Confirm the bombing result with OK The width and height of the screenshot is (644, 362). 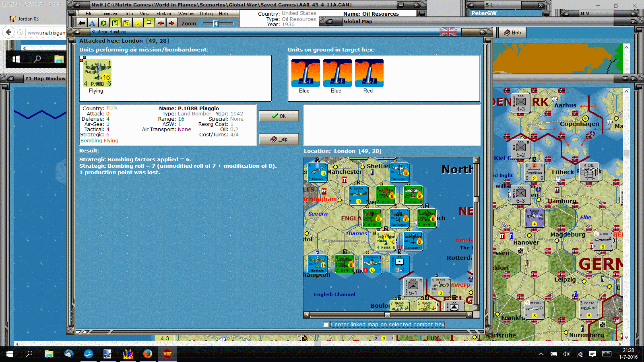click(279, 116)
